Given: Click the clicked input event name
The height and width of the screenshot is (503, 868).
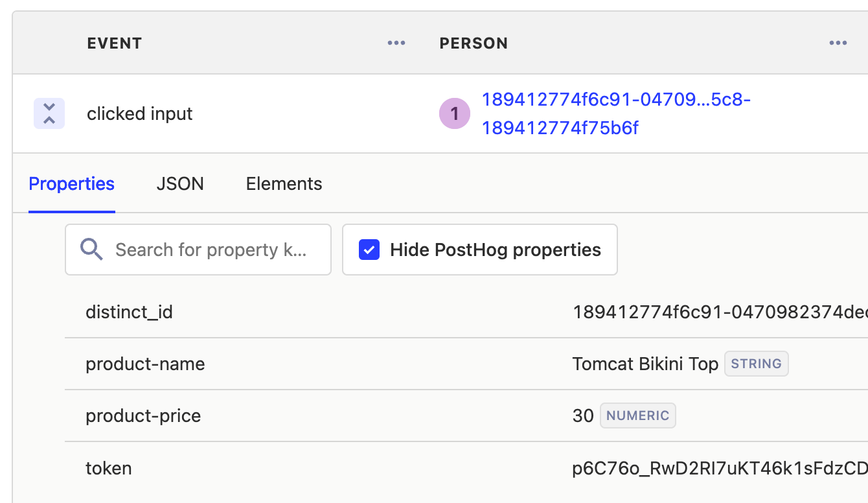Looking at the screenshot, I should tap(140, 113).
